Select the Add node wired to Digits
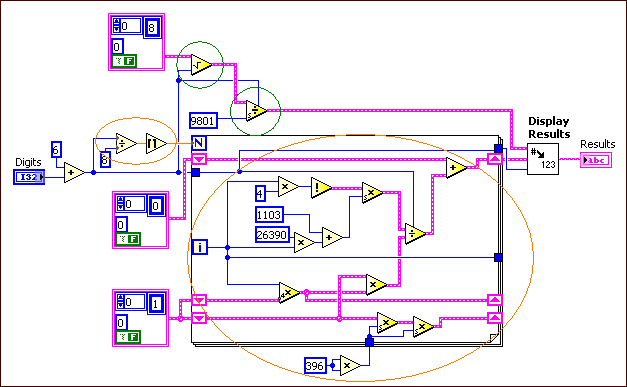Image resolution: width=627 pixels, height=387 pixels. tap(74, 173)
